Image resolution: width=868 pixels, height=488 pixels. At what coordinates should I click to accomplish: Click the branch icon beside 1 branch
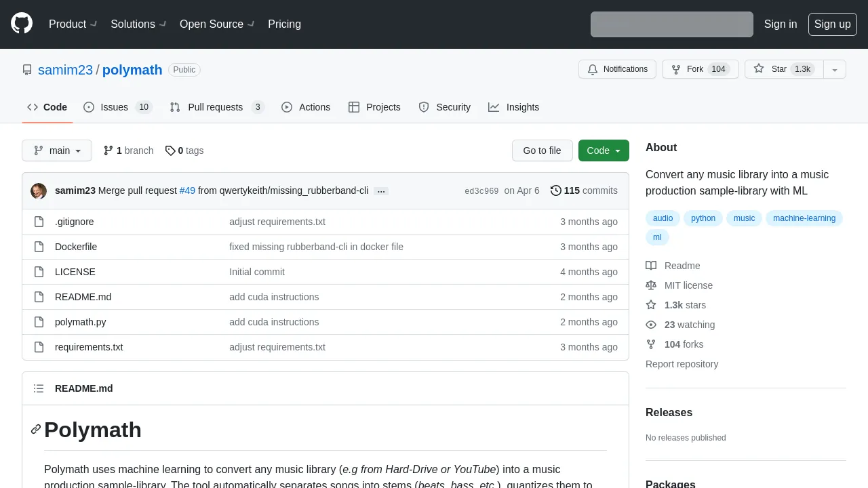point(108,150)
